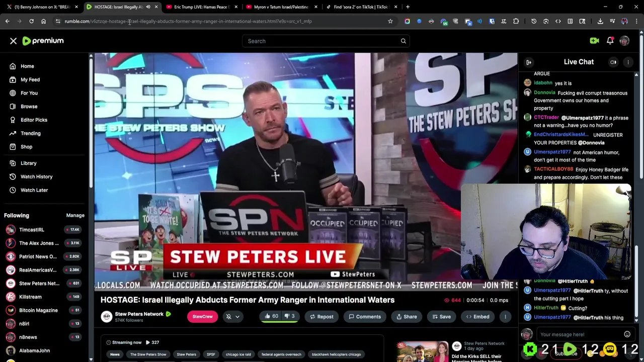
Task: Open browser history clock extension icon
Action: point(534,21)
